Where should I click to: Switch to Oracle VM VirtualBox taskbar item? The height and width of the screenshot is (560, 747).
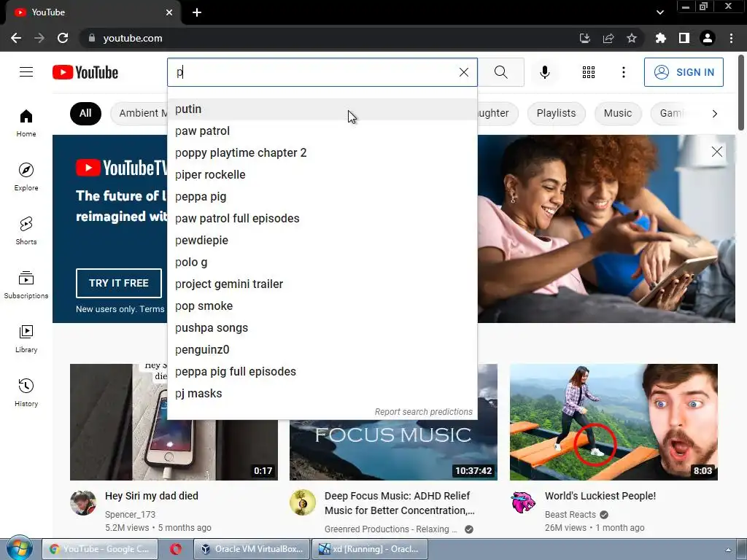[x=252, y=549]
